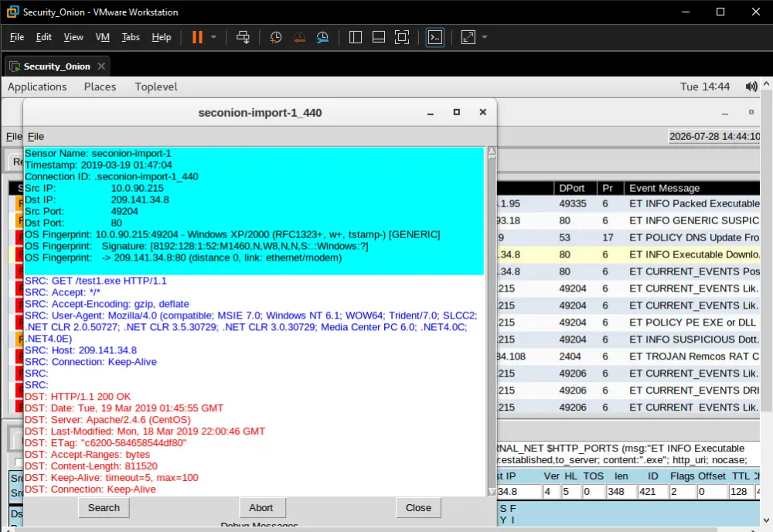Select ET INFO Executable Downlo. highlighted row

(x=628, y=254)
